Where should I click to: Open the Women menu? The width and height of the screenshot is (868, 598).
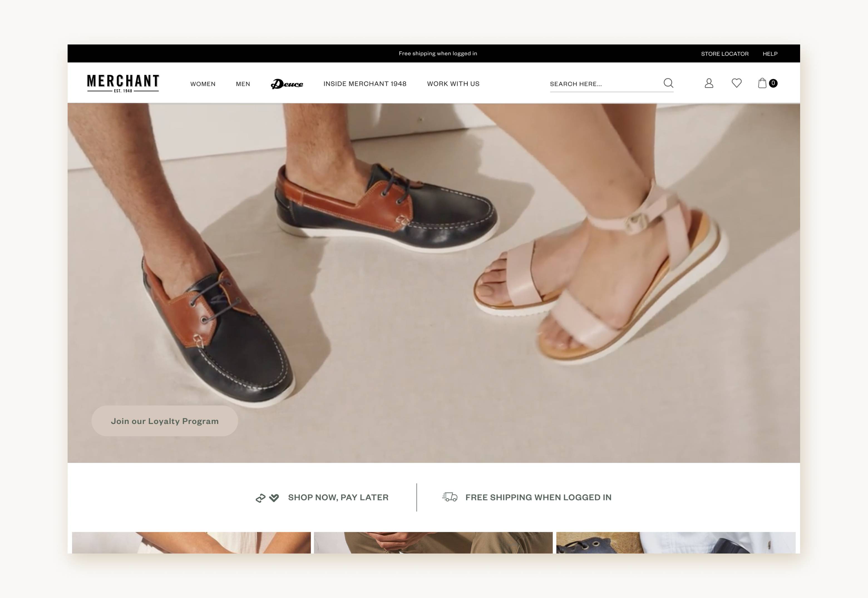(203, 84)
